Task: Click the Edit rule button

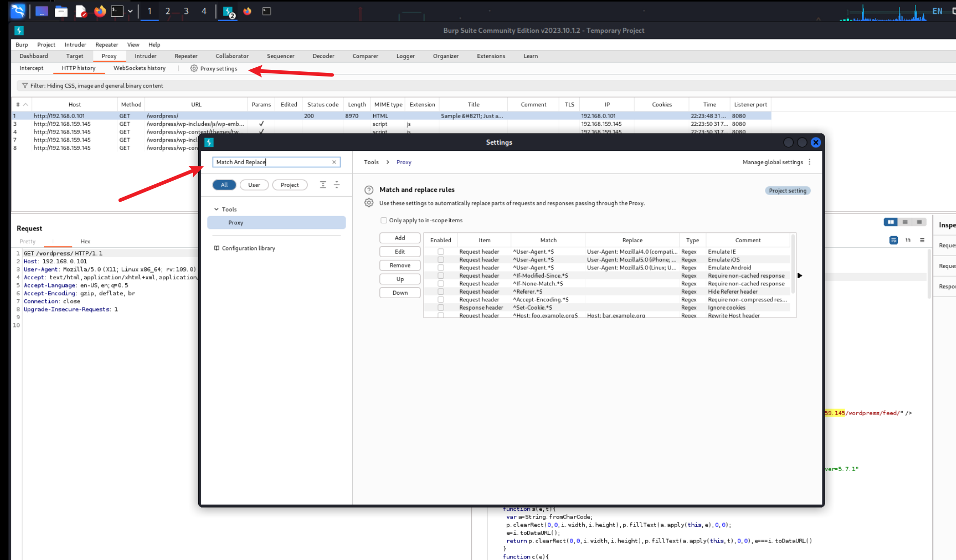Action: tap(400, 252)
